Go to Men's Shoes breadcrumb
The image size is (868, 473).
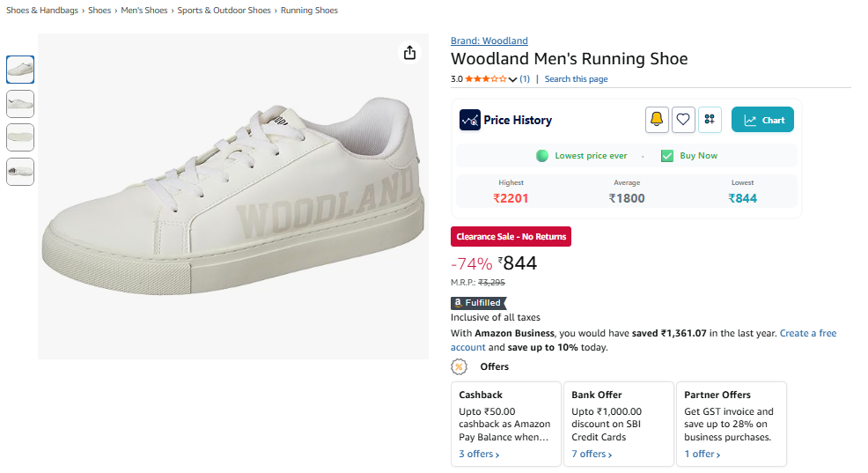coord(143,11)
